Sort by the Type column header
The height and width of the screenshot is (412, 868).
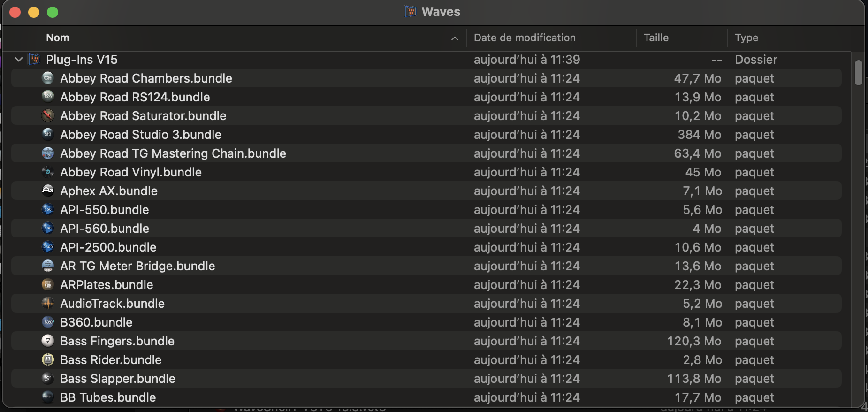point(746,38)
